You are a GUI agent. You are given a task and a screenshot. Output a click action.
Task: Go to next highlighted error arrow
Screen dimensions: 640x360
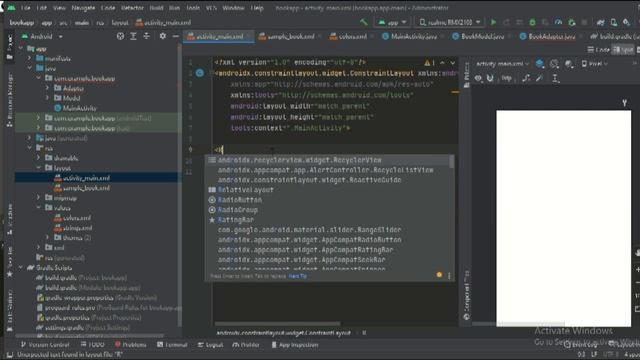(453, 63)
